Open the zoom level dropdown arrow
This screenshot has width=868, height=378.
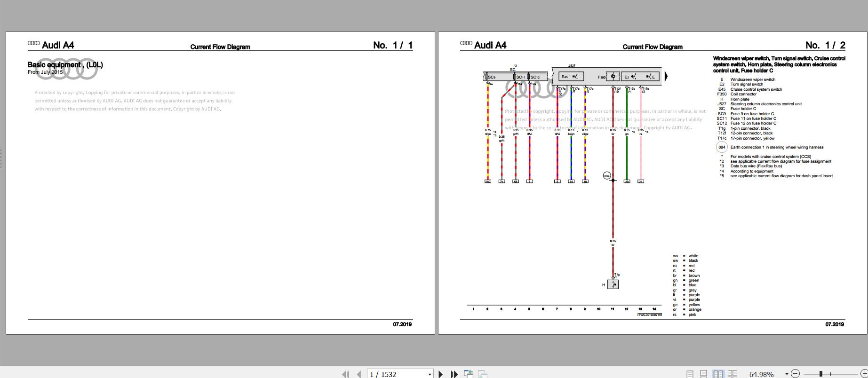pos(786,374)
